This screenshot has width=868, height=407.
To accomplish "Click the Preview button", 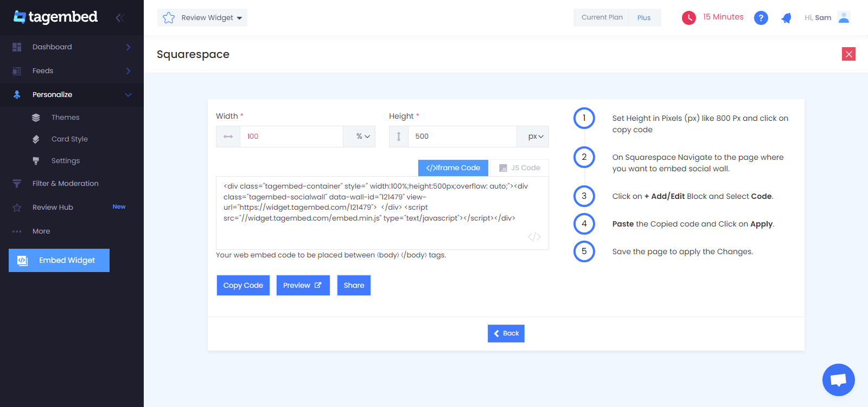I will pyautogui.click(x=303, y=286).
